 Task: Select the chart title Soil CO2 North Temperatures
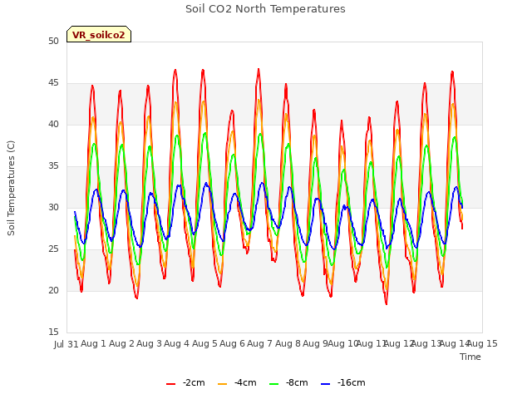(x=265, y=9)
